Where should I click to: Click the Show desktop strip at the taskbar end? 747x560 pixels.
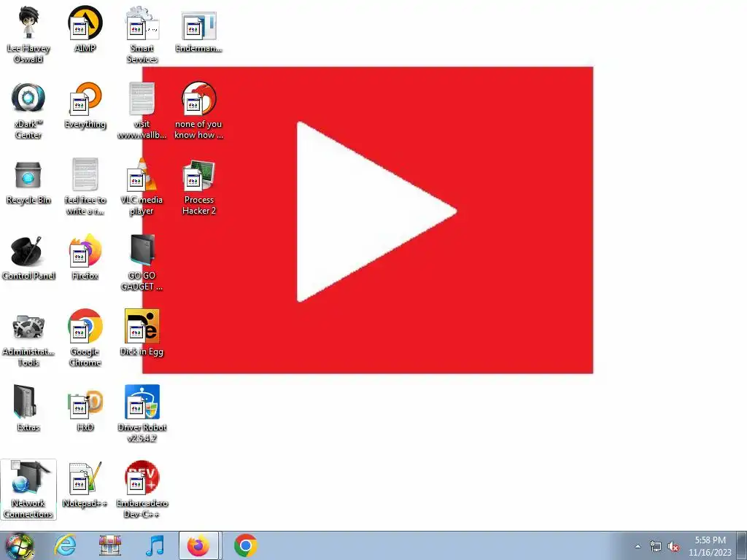click(743, 545)
